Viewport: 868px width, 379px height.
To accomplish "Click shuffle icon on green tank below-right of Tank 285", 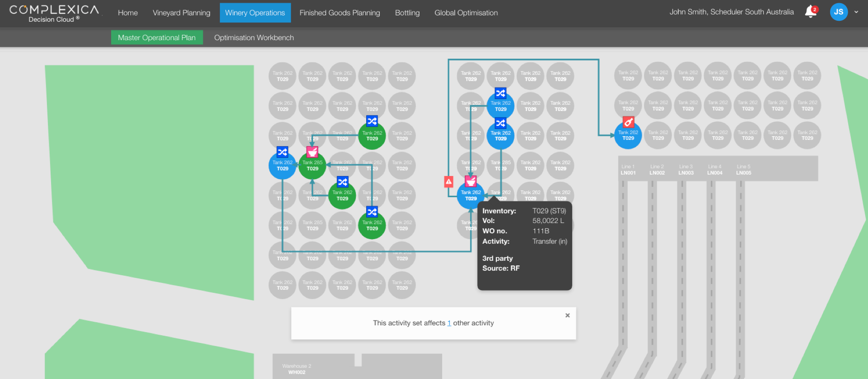I will (x=343, y=182).
